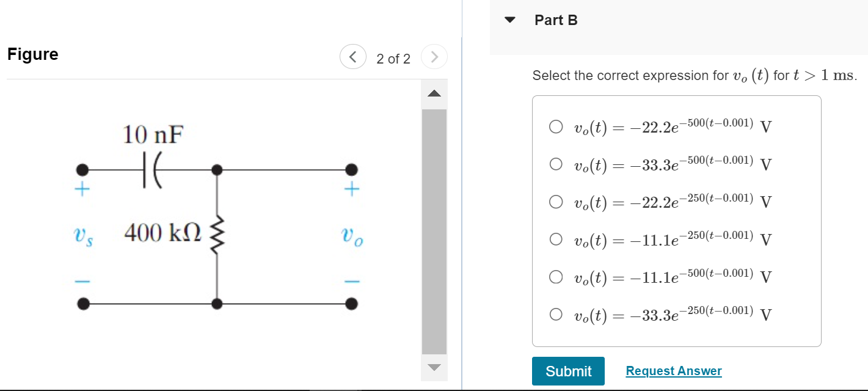This screenshot has height=391, width=868.
Task: Select answer −22.2e^−250(t−0.001) V
Action: point(556,202)
